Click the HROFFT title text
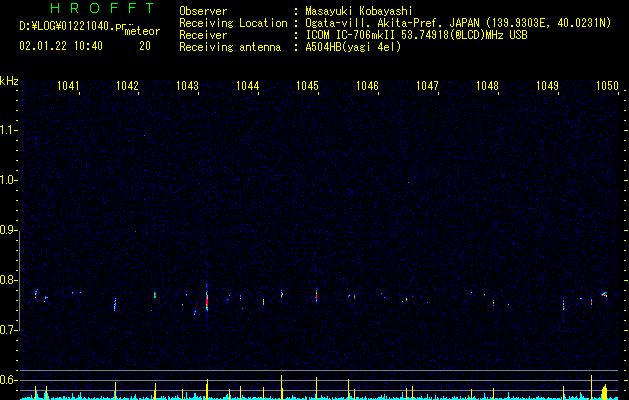The height and width of the screenshot is (400, 629). [x=103, y=8]
